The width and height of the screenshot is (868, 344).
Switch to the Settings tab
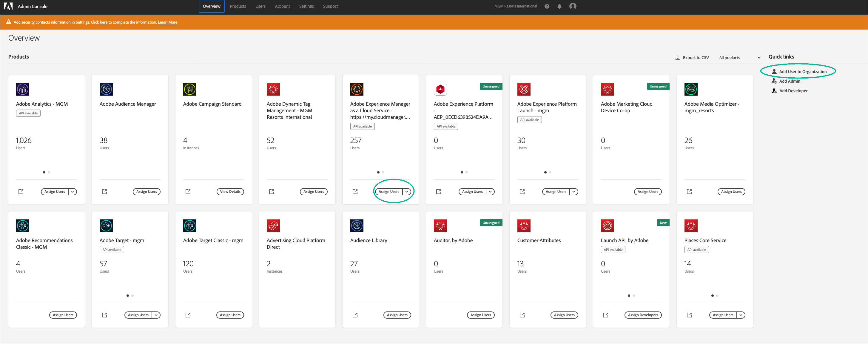(306, 6)
